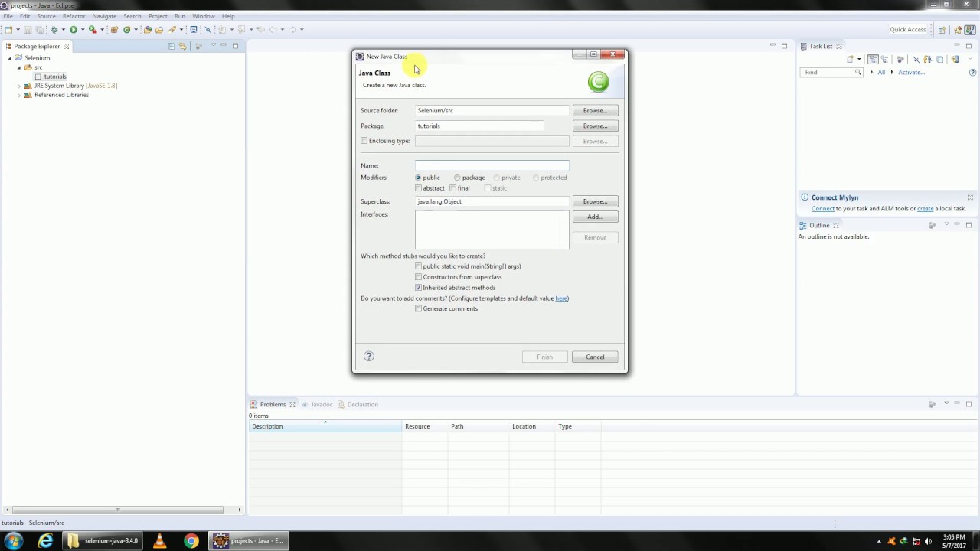
Task: Click Synchronize Changed icon in Task List
Action: [955, 59]
